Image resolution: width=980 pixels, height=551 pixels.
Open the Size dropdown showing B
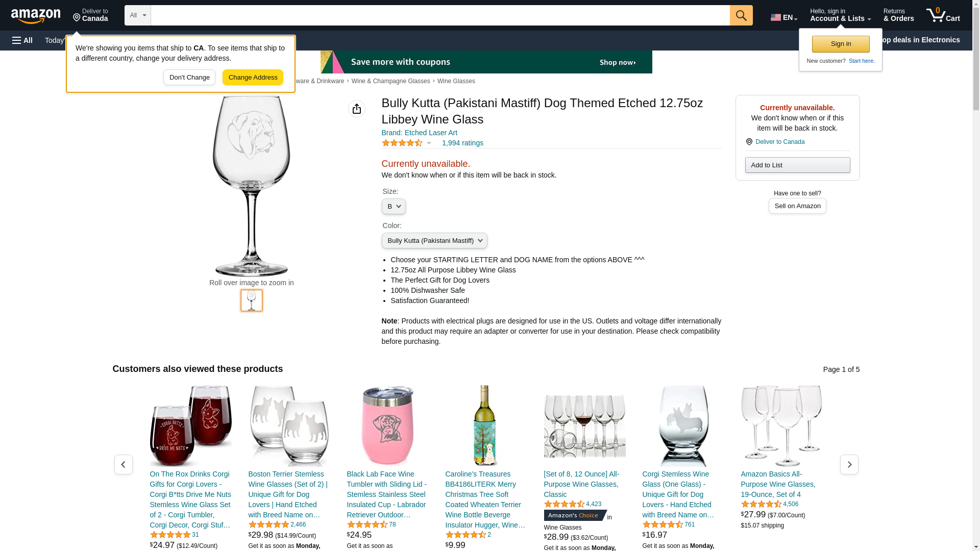coord(394,207)
